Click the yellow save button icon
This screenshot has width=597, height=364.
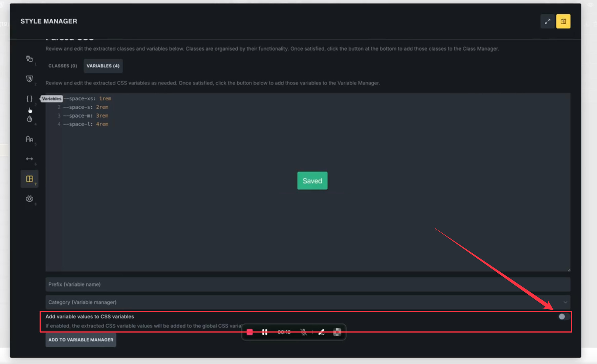(563, 21)
